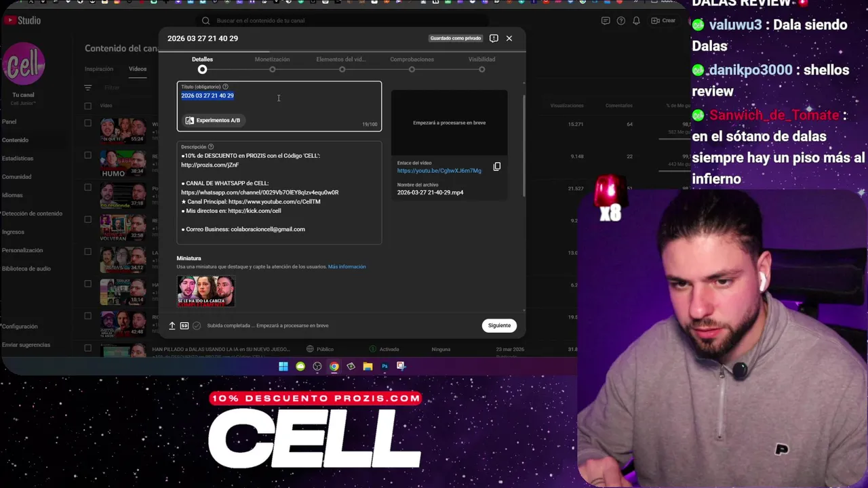The height and width of the screenshot is (488, 868).
Task: Open the green round app on taskbar
Action: pyautogui.click(x=300, y=367)
